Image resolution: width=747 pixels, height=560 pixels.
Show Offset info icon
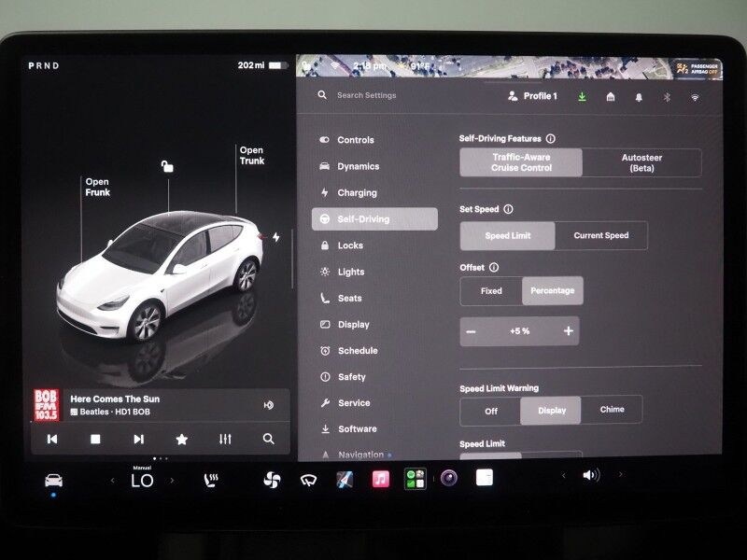pyautogui.click(x=494, y=267)
